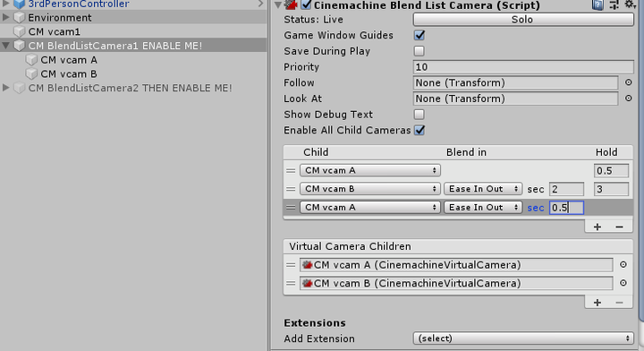Open object picker for CM vcam A child
This screenshot has width=644, height=351.
point(623,265)
